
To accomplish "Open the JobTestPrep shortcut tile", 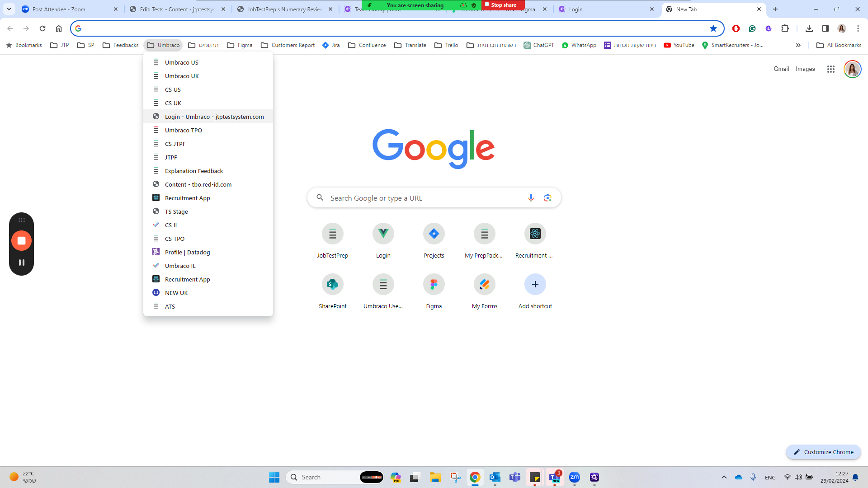I will tap(333, 241).
